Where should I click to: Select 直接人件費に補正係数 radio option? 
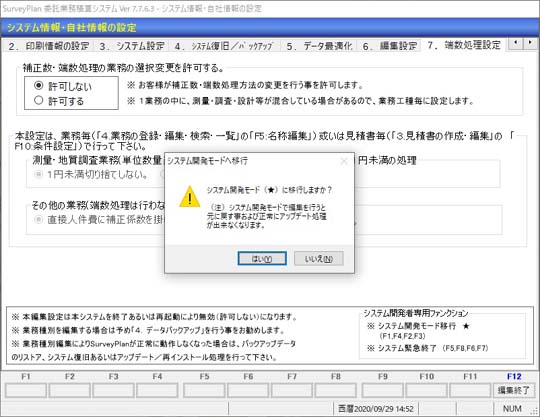pos(39,219)
